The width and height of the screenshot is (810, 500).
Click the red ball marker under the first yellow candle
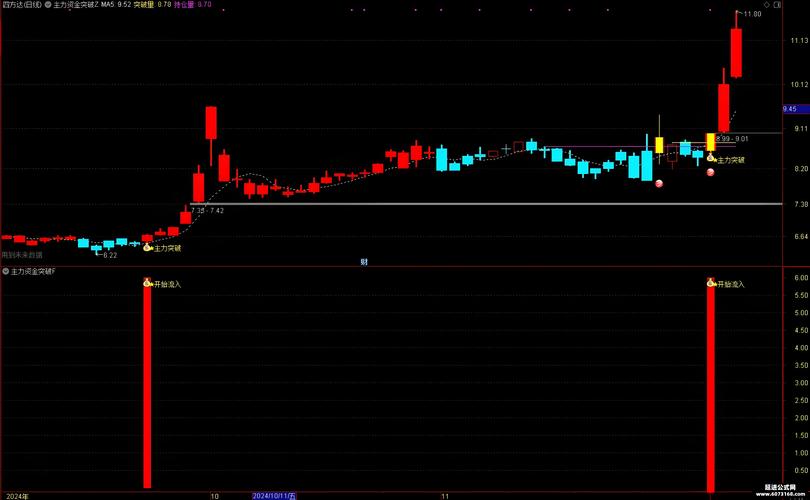pos(659,183)
